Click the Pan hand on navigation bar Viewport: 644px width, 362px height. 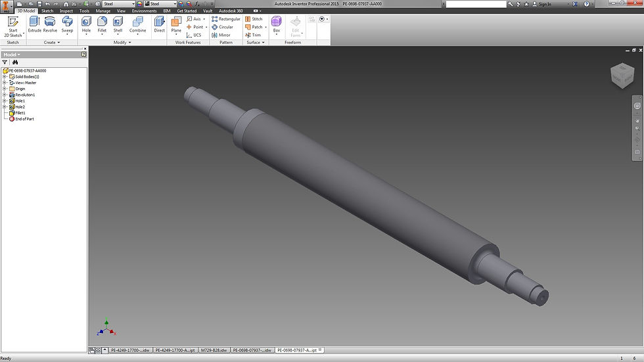[x=637, y=121]
